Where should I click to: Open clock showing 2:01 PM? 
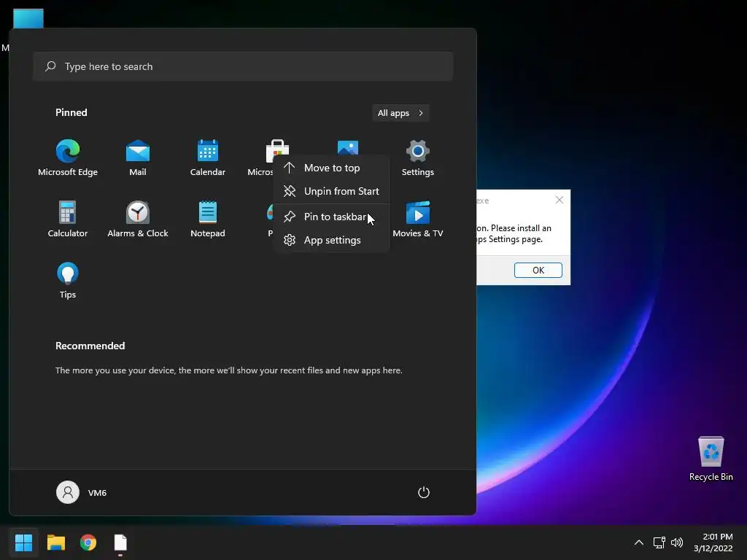713,542
